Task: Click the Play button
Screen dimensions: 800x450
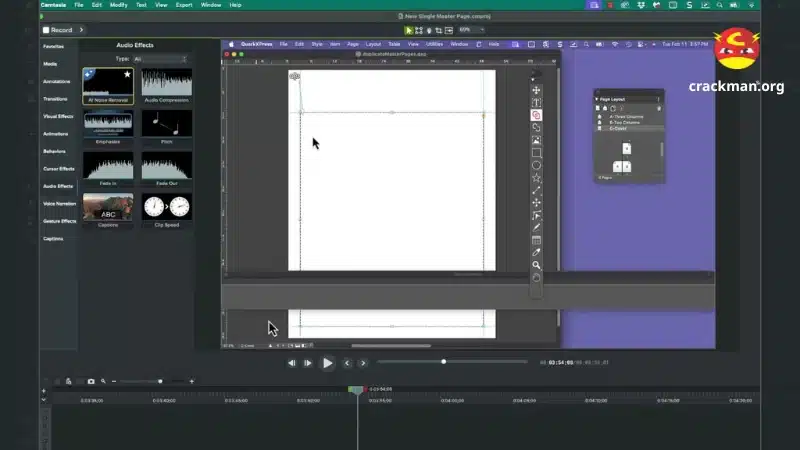Action: pyautogui.click(x=328, y=363)
